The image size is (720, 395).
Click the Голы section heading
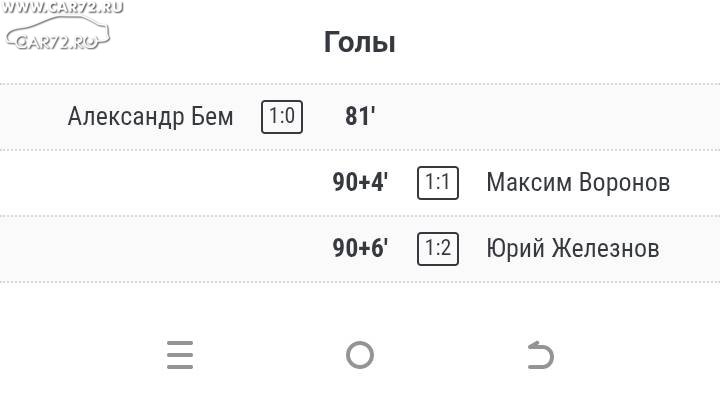click(360, 42)
